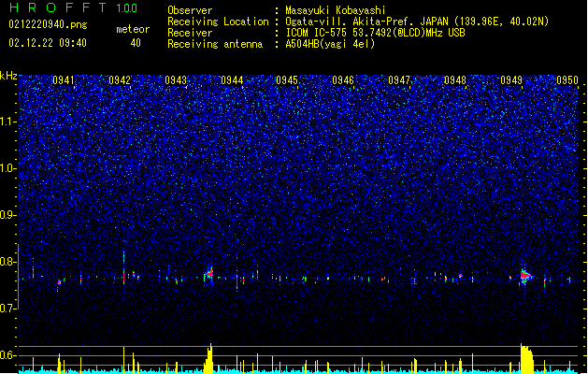Screen dimensions: 588x374
Task: Click the date stamp 02.12.22 09:40
Action: [x=48, y=43]
